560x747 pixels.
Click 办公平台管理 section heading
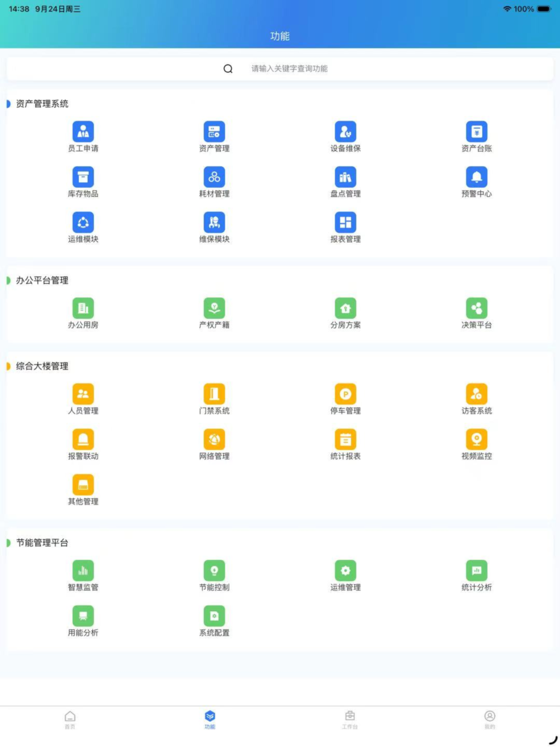42,280
